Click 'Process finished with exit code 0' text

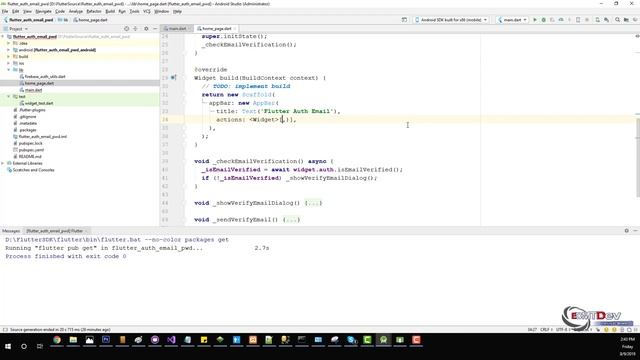(66, 256)
